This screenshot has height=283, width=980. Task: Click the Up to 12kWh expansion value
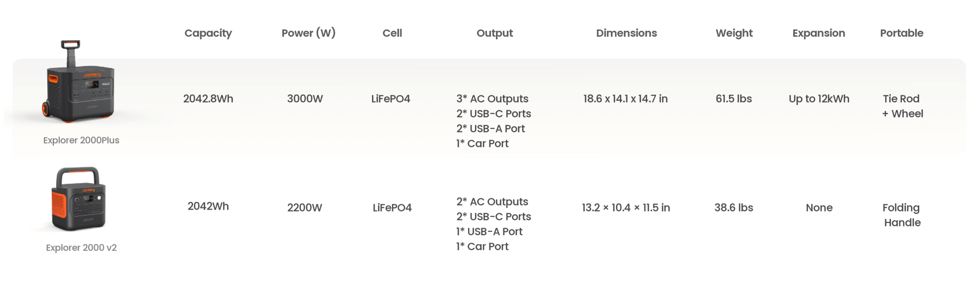click(819, 99)
